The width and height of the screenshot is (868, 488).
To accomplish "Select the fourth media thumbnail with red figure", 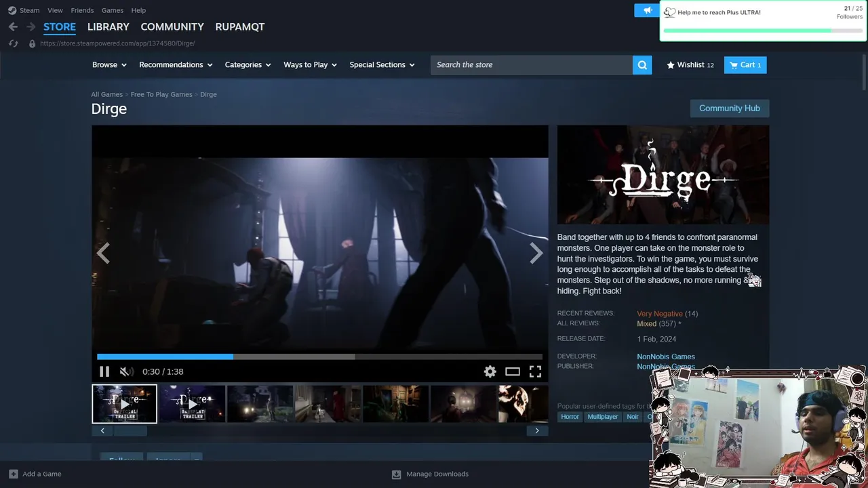I will pyautogui.click(x=328, y=404).
